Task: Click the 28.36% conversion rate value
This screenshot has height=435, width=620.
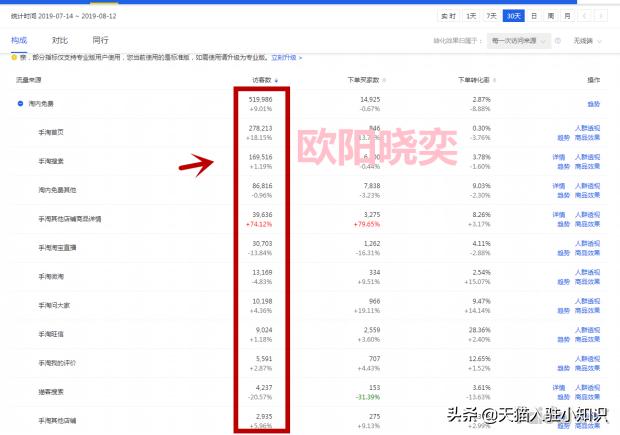Action: click(479, 330)
